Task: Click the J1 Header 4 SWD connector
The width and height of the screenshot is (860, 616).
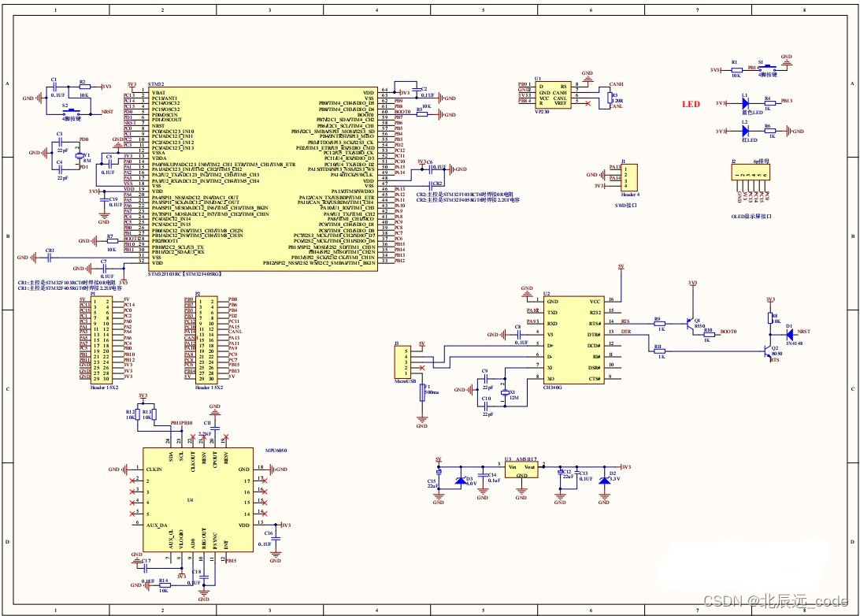Action: click(x=629, y=177)
